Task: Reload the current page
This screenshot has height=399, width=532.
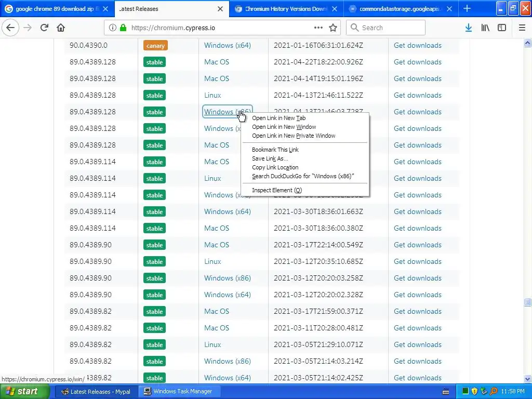Action: click(44, 28)
